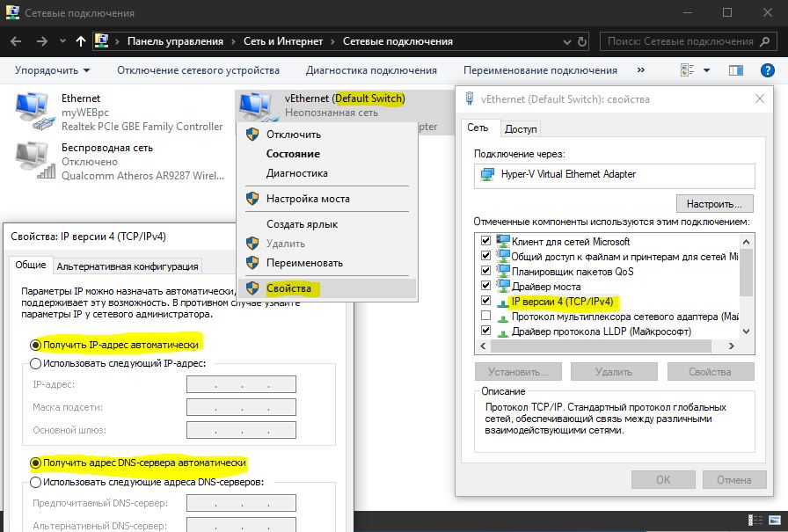Choose Настройка моста in context menu
The width and height of the screenshot is (788, 532).
pos(326,199)
